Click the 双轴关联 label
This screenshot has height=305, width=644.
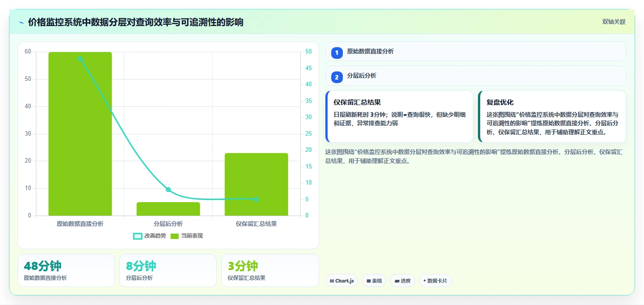(x=613, y=22)
